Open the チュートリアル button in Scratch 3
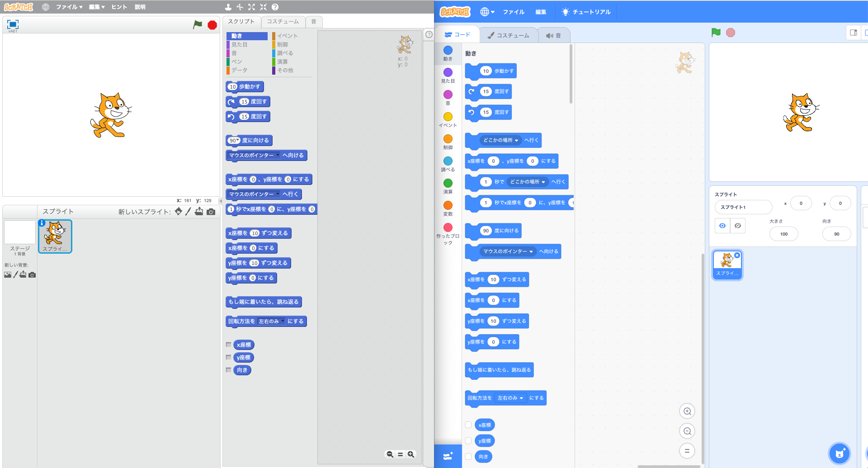868x468 pixels. 586,12
